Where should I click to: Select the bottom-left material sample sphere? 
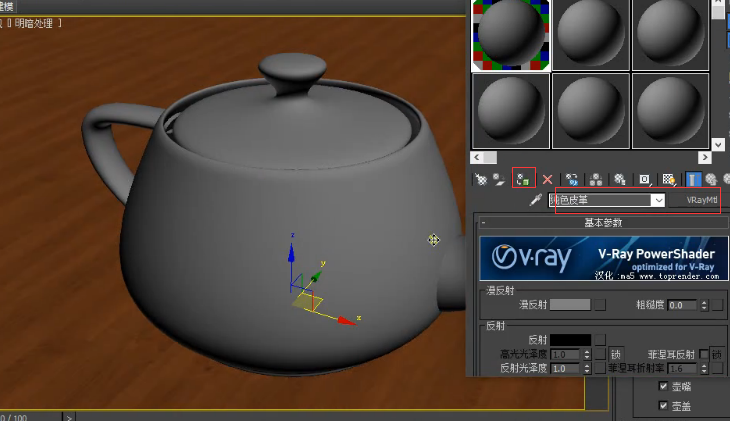[511, 111]
